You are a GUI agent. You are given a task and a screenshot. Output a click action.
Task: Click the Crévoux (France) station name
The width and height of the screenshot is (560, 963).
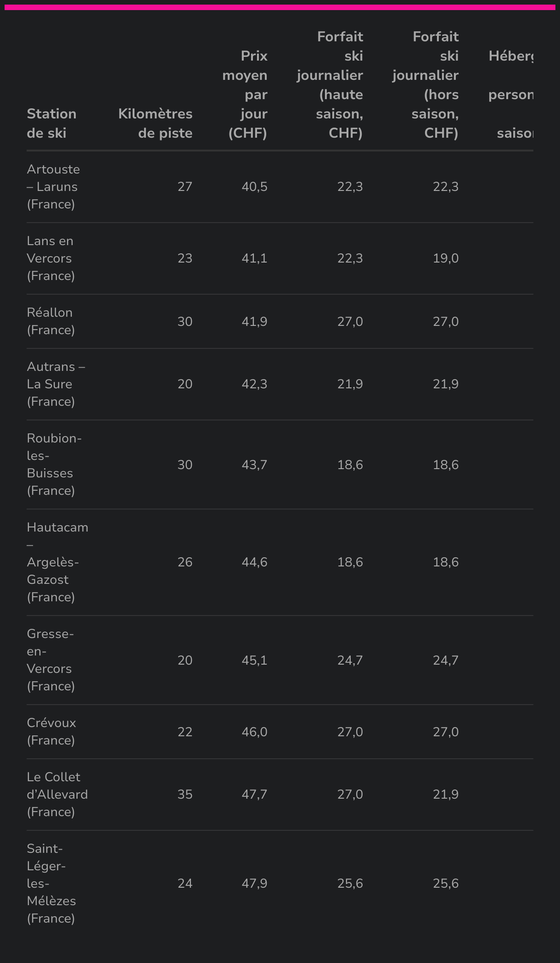(51, 731)
